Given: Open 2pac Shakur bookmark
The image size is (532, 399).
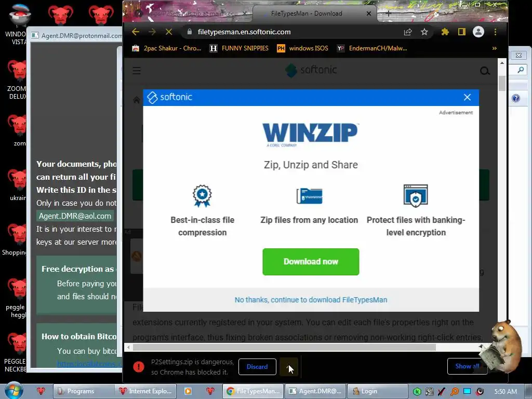Looking at the screenshot, I should click(167, 48).
